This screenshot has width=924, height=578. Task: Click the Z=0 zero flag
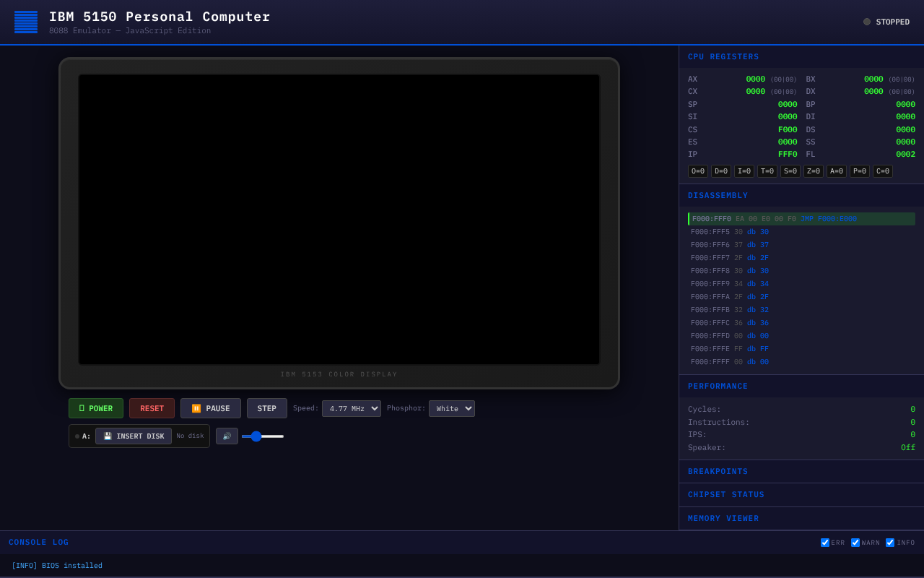click(x=814, y=171)
